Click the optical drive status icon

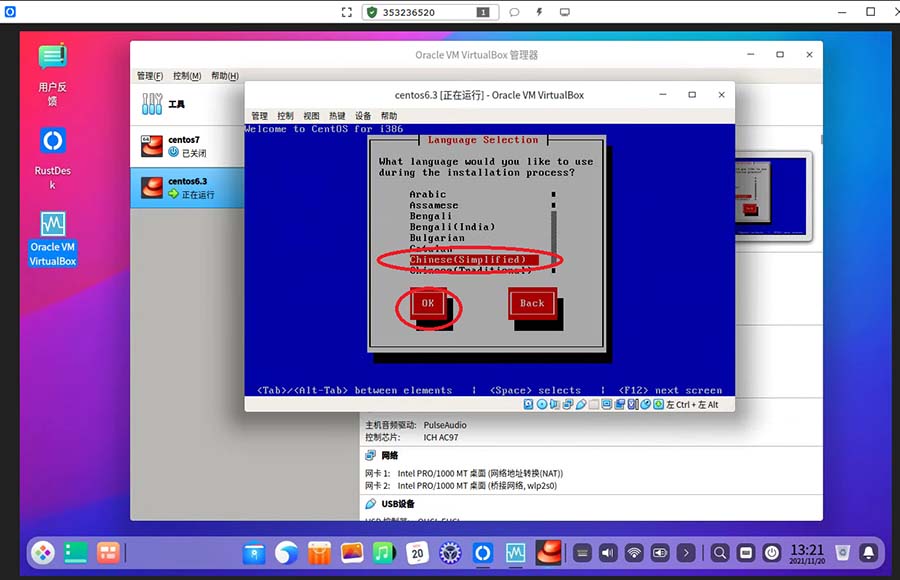click(x=542, y=404)
